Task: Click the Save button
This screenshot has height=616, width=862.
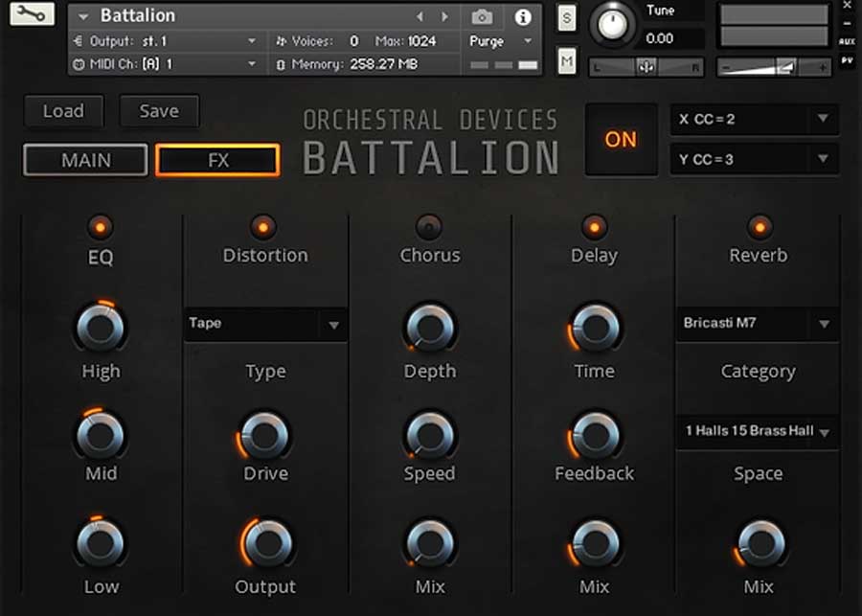Action: pyautogui.click(x=159, y=111)
